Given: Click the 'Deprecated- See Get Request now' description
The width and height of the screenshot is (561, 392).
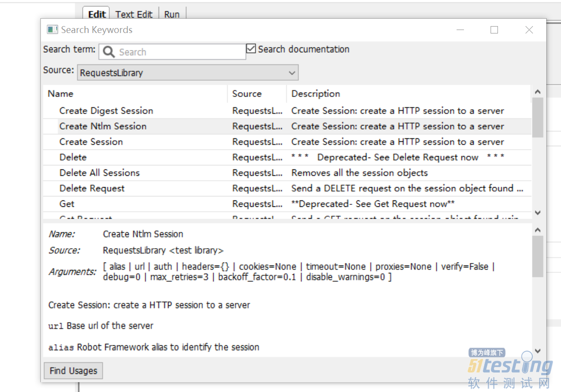Looking at the screenshot, I should pos(373,204).
